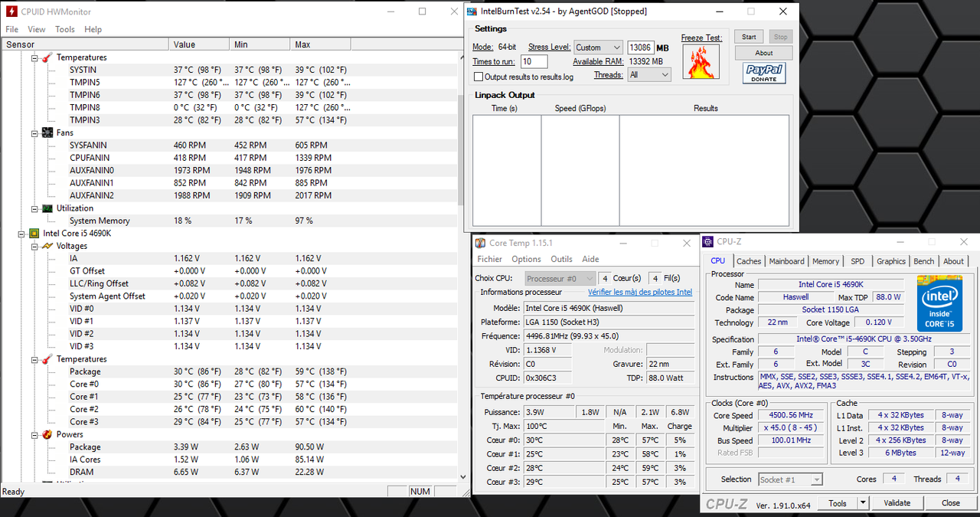Viewport: 980px width, 517px height.
Task: Open HWMonitor Tools menu
Action: click(x=65, y=29)
